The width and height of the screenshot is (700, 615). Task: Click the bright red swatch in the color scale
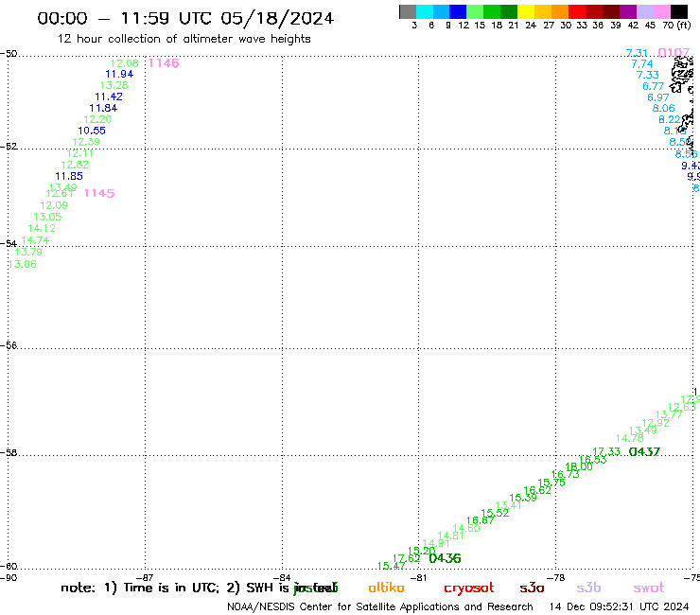(x=577, y=11)
